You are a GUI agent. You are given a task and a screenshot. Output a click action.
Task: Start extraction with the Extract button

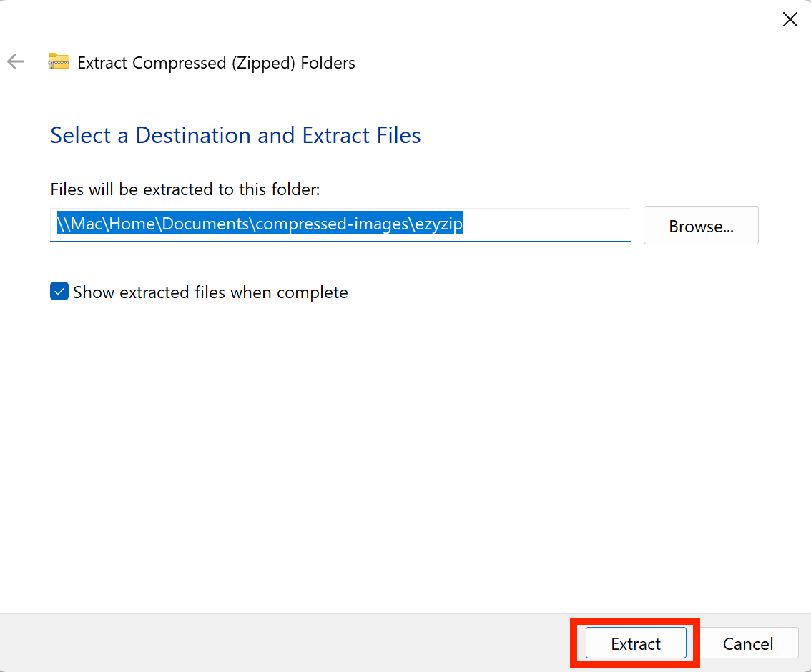[x=635, y=643]
